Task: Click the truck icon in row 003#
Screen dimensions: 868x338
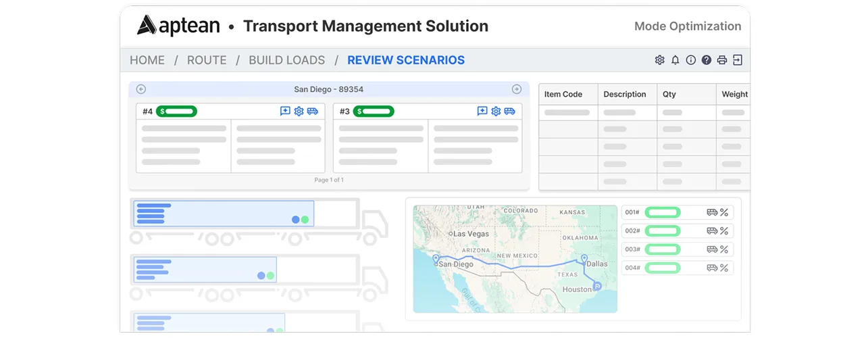Action: pos(712,249)
